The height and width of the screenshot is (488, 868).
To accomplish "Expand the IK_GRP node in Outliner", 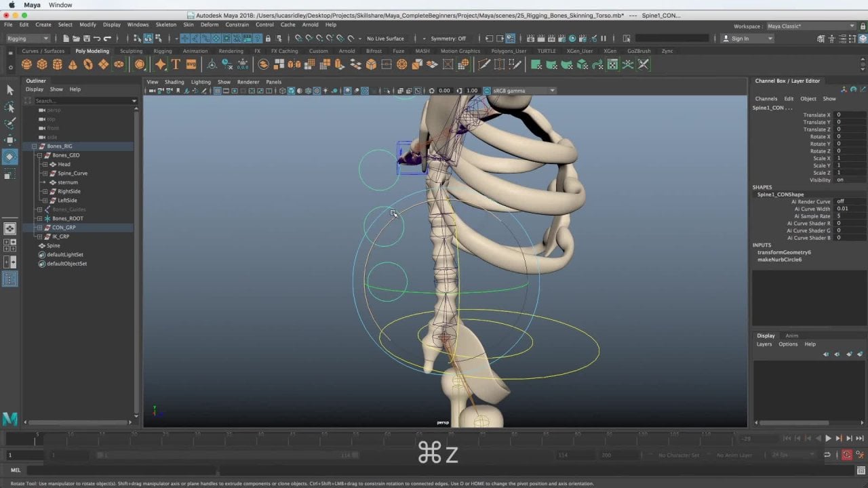I will (39, 237).
